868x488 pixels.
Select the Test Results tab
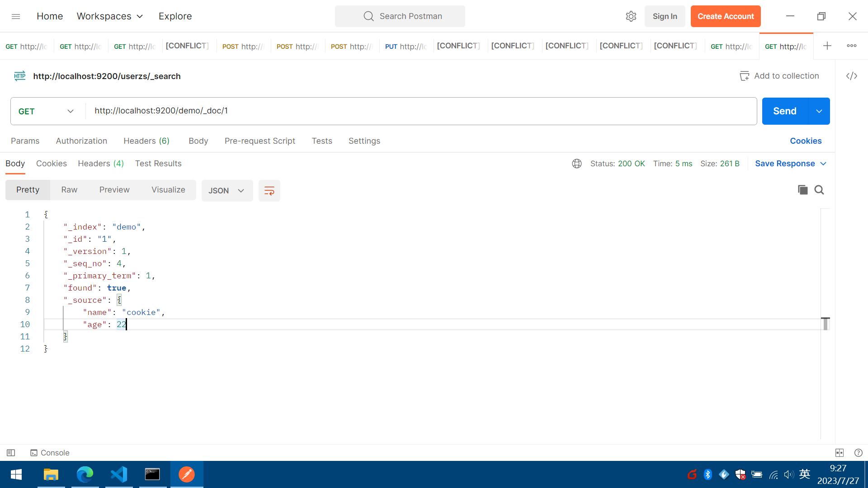[x=158, y=164]
